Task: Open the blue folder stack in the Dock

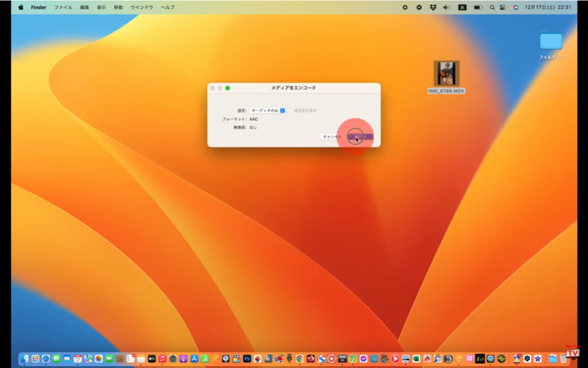Action: (553, 359)
